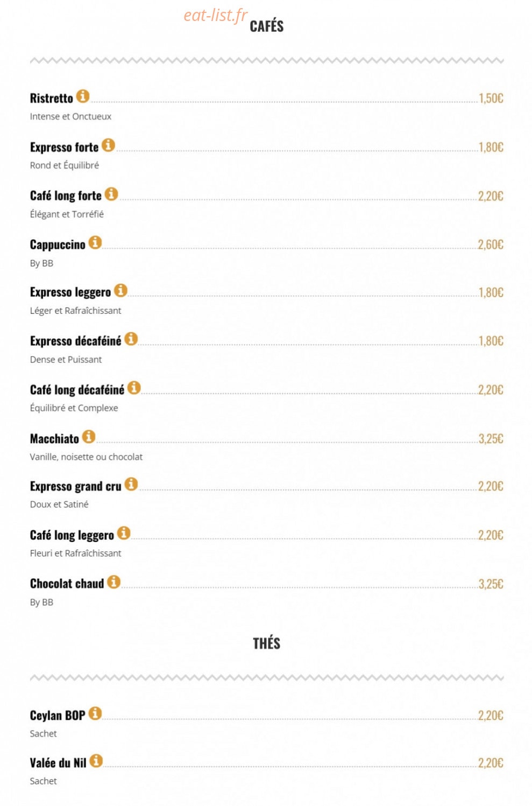Show info for Expresso décaféiné
The image size is (532, 806).
[131, 339]
